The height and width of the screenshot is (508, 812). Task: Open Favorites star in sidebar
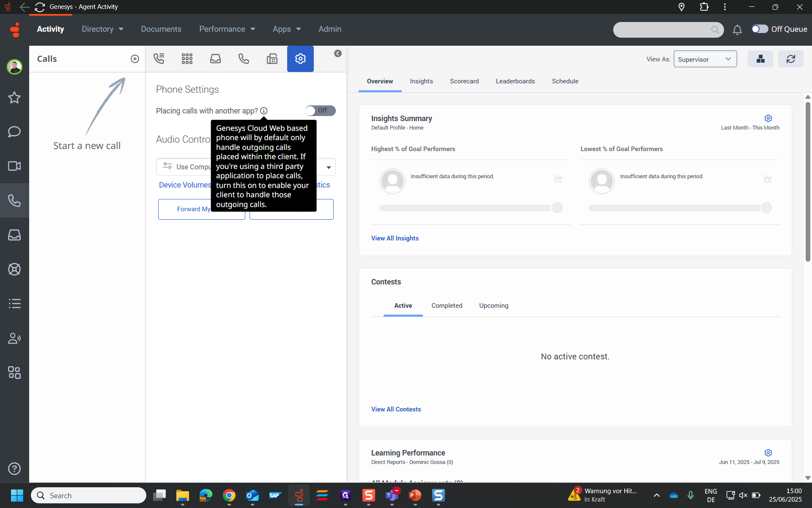coord(14,98)
